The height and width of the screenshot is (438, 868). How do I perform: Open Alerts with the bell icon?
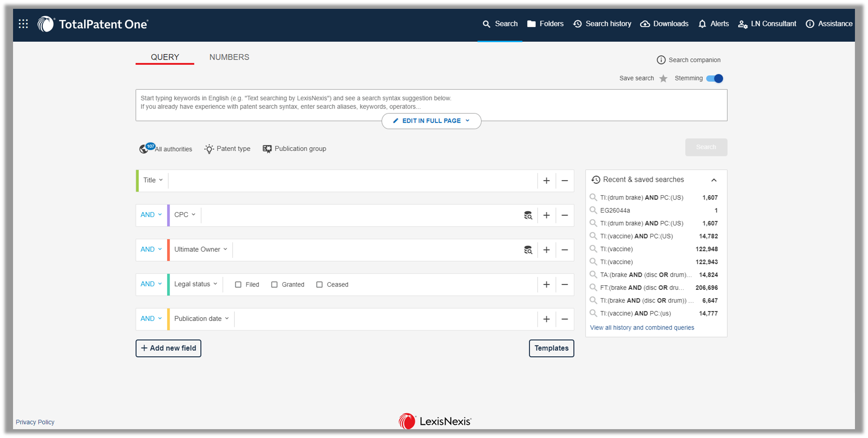tap(713, 24)
